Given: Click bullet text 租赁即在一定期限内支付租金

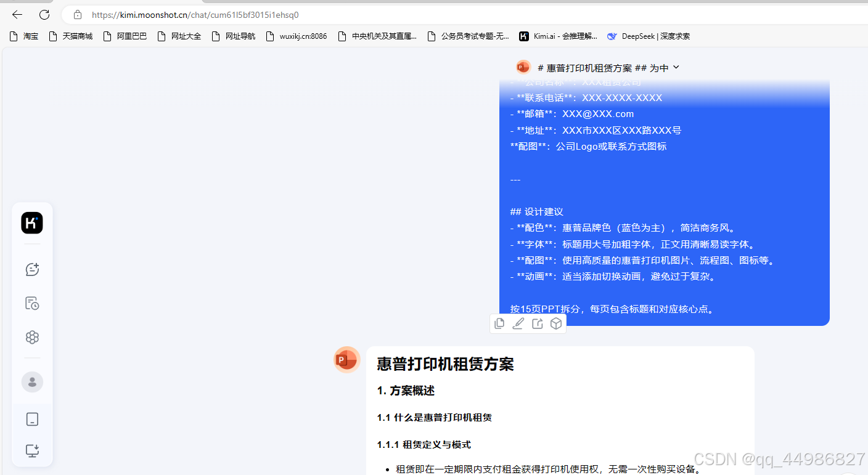Looking at the screenshot, I should [x=549, y=469].
